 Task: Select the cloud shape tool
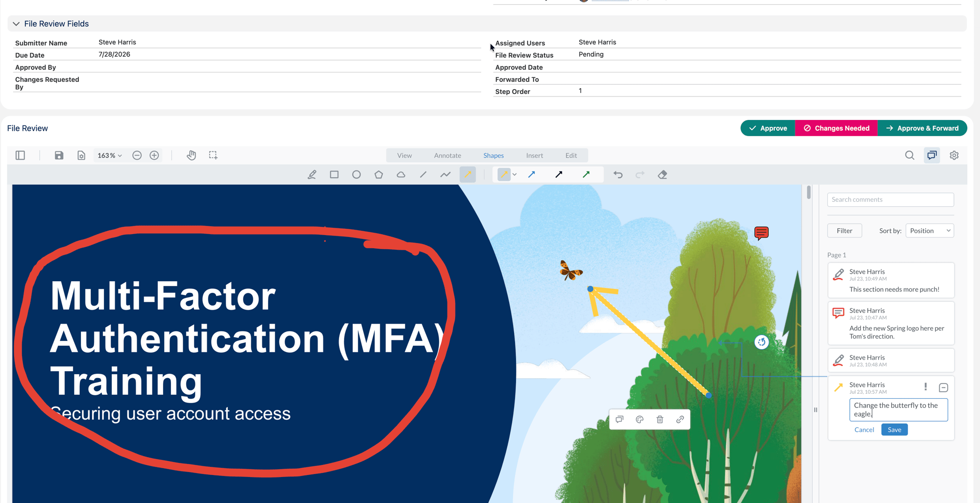point(401,174)
